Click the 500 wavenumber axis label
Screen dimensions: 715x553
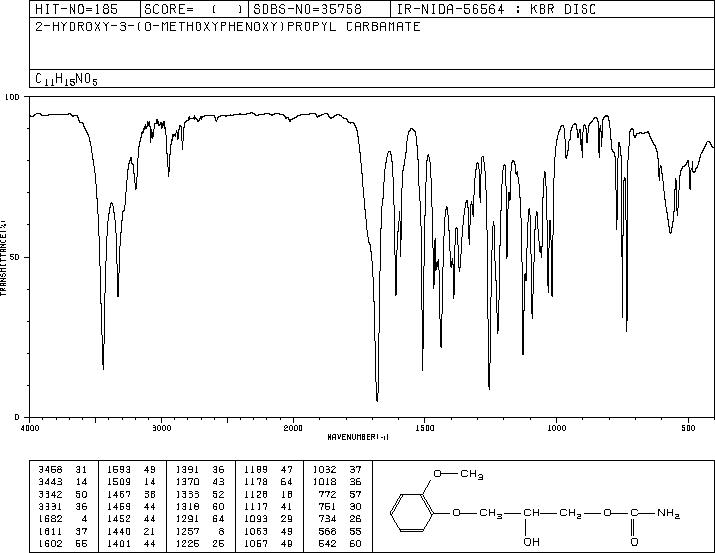(688, 428)
